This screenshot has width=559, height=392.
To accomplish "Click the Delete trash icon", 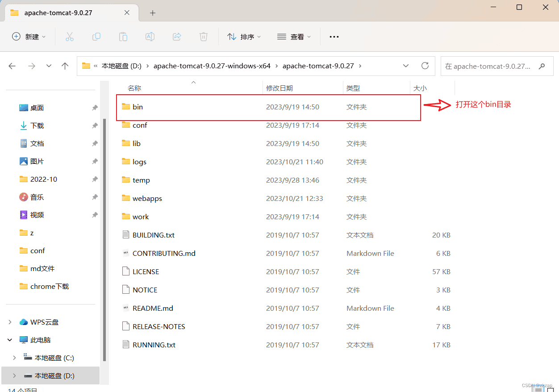I will (204, 37).
